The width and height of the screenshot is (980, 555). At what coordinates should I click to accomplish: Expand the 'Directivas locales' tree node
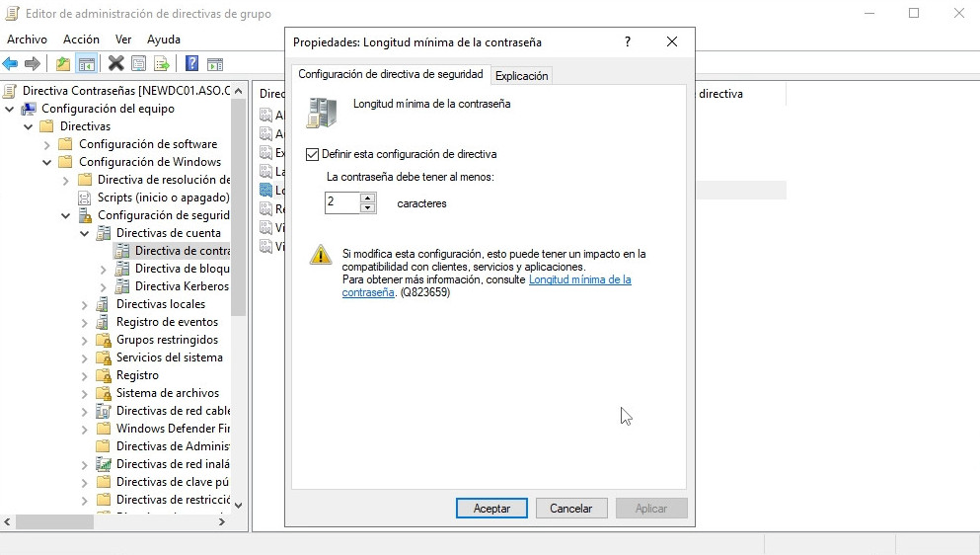(x=85, y=305)
